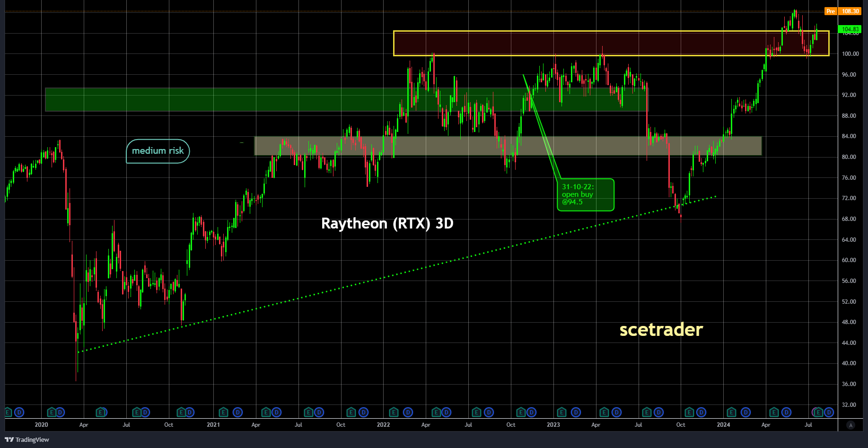Click the Pre-market 108.30 price label
Image resolution: width=868 pixels, height=448 pixels.
click(x=842, y=11)
